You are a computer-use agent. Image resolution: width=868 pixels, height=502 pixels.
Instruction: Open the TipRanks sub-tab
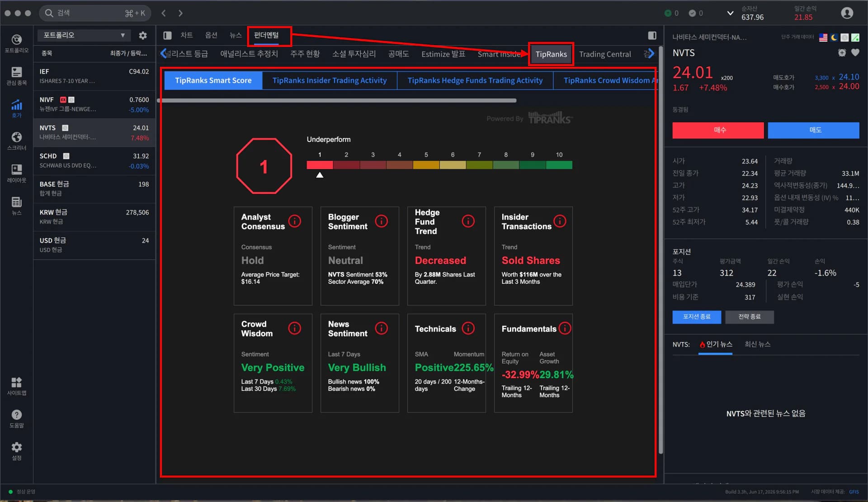click(551, 54)
